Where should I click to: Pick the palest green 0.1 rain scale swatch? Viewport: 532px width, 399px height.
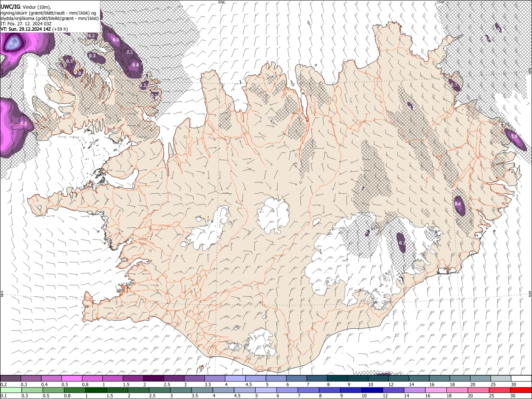tap(11, 390)
